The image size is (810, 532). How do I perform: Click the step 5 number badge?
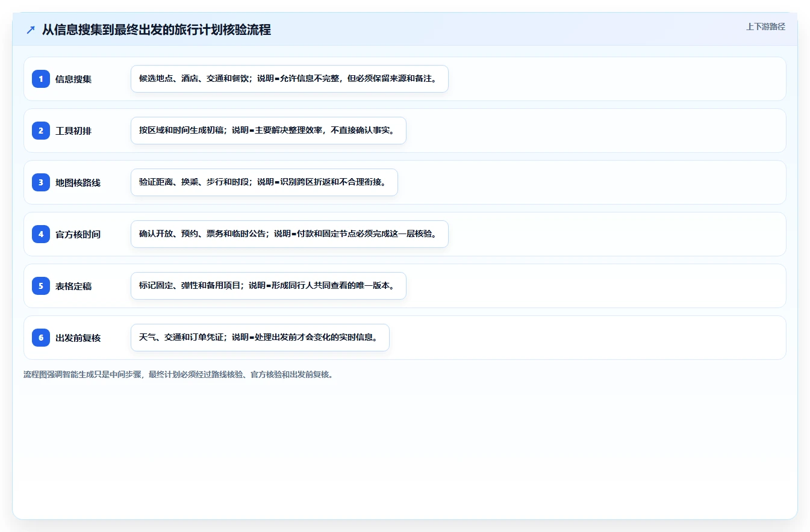pos(41,286)
